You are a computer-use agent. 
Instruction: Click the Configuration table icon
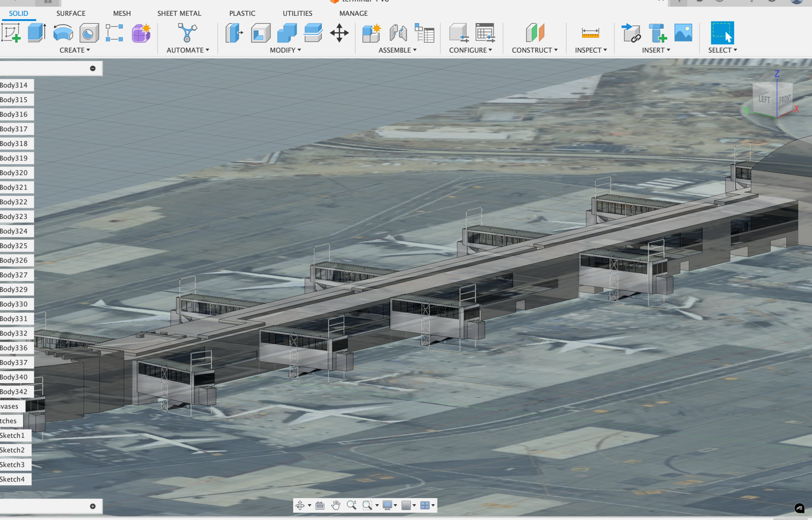pyautogui.click(x=485, y=33)
